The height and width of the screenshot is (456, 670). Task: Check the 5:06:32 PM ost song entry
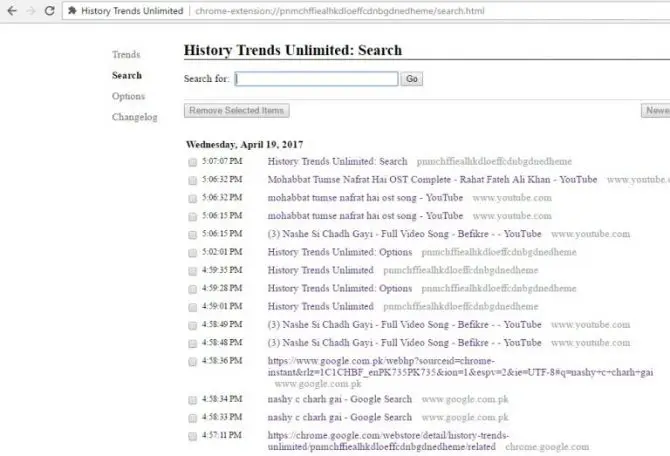[193, 199]
